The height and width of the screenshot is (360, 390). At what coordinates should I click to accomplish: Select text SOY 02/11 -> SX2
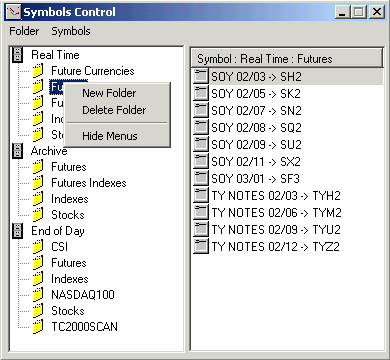[x=256, y=162]
